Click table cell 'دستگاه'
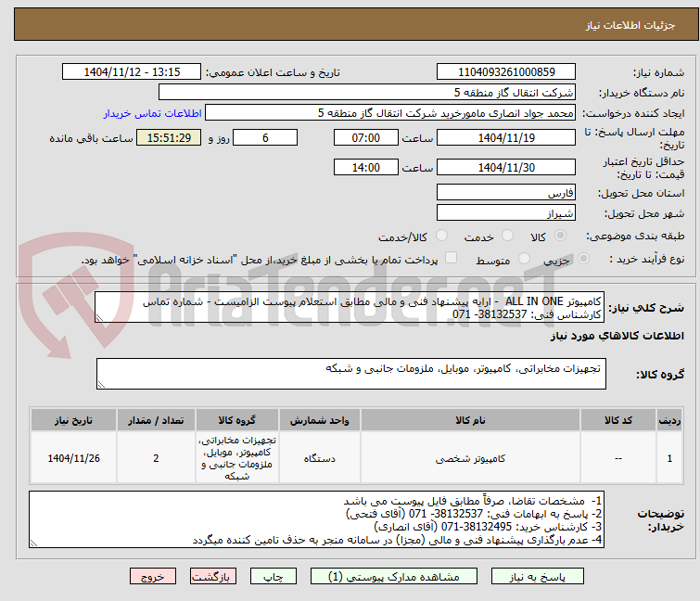The image size is (700, 601). (320, 458)
